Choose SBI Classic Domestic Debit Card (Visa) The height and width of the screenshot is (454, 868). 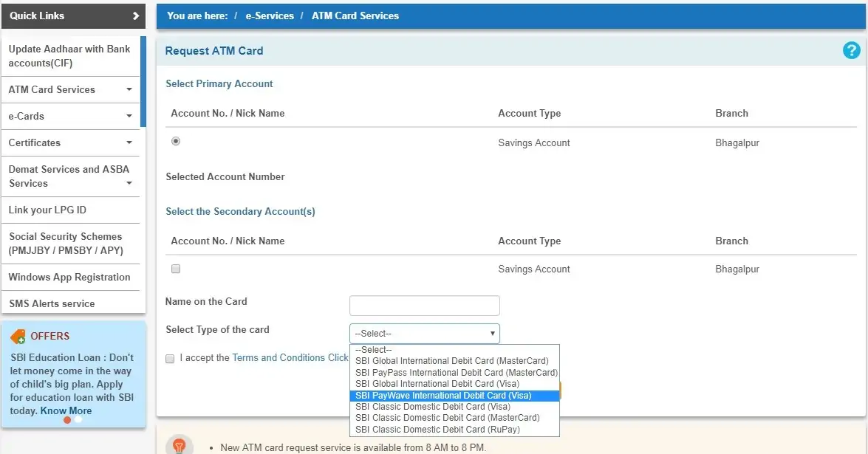[x=454, y=407]
